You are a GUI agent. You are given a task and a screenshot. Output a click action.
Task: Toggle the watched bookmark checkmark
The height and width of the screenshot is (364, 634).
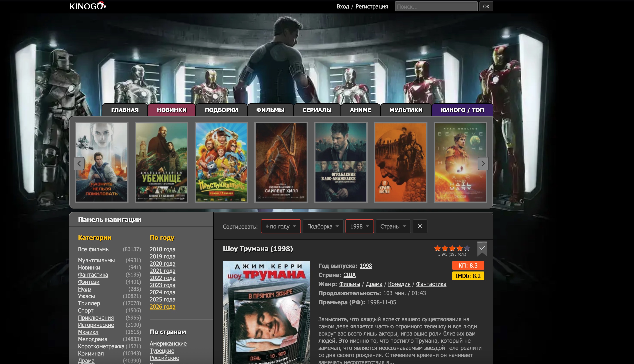(482, 248)
